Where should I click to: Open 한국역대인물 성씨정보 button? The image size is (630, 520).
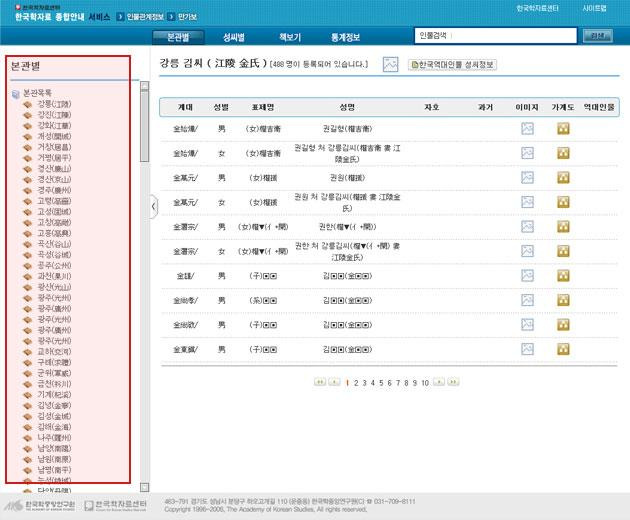pos(452,64)
